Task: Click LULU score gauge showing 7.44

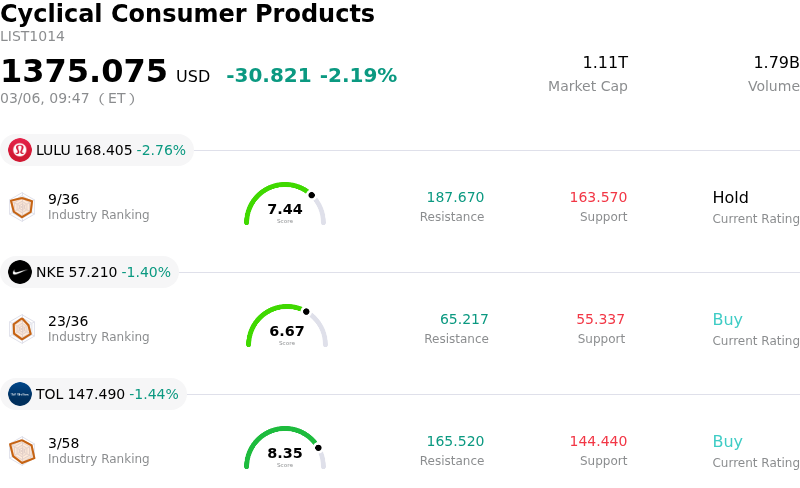Action: click(285, 205)
